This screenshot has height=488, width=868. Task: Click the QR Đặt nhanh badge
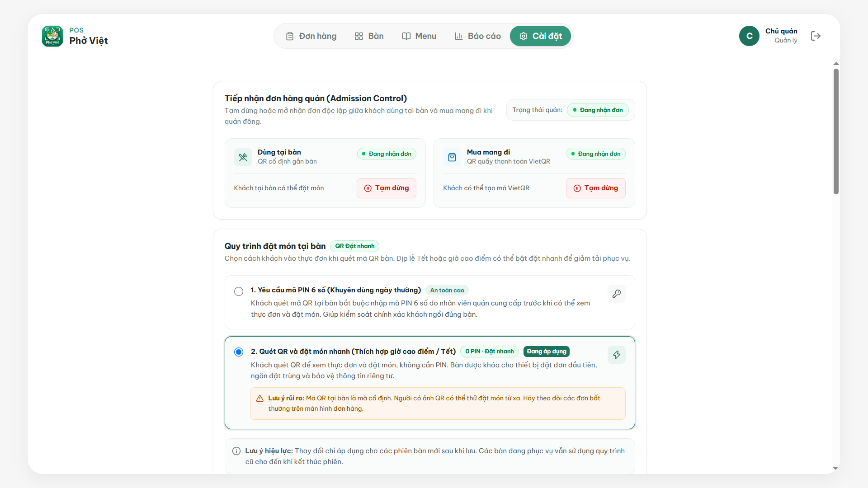click(355, 246)
